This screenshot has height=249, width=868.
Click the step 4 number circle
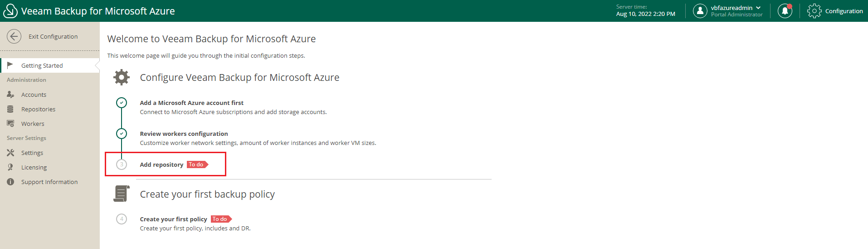122,219
